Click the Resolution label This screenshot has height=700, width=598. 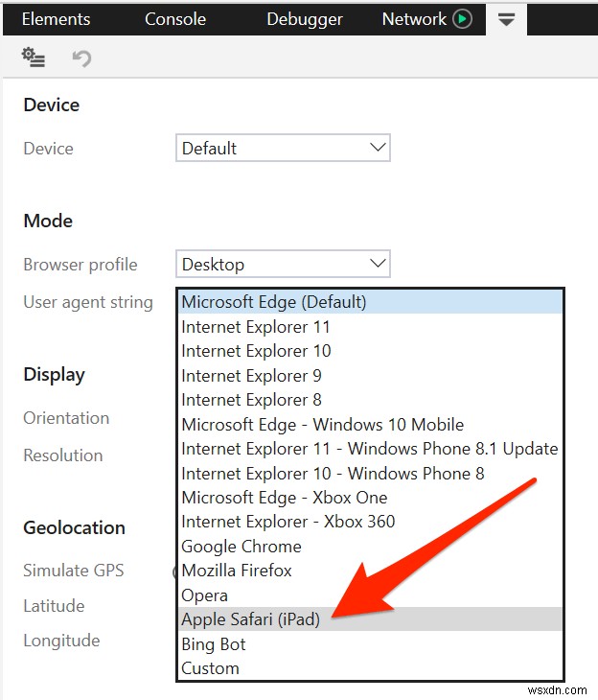(63, 455)
